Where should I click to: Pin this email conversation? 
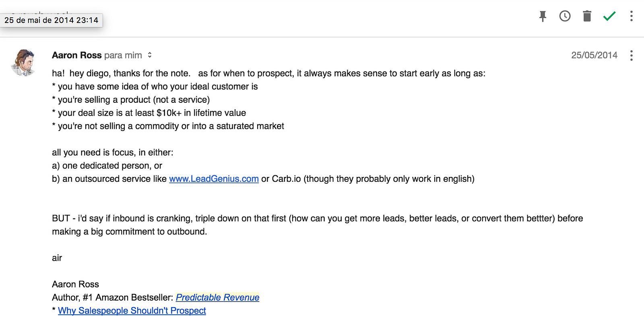(x=543, y=16)
